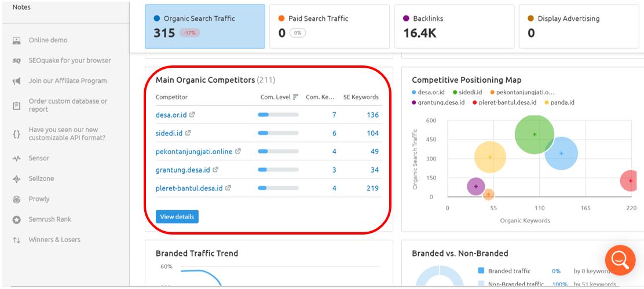Open the pekontanjungjati.online competitor link
Image resolution: width=644 pixels, height=289 pixels.
194,152
